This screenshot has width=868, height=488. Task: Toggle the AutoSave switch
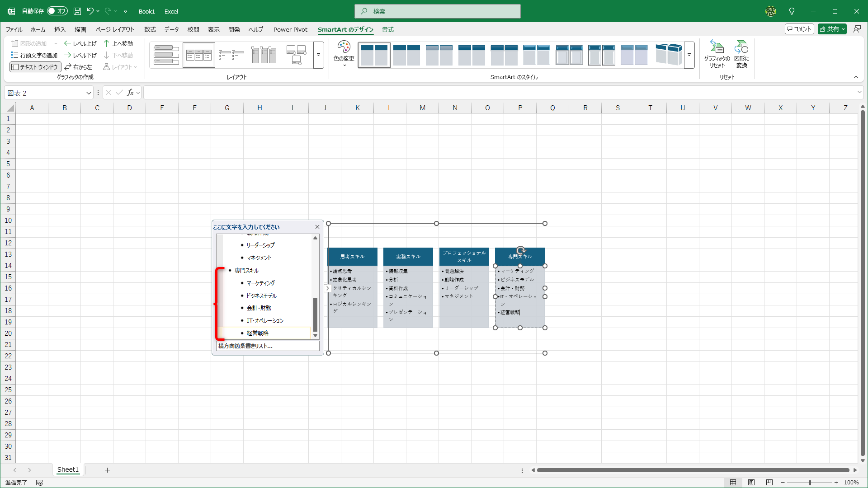(x=57, y=11)
